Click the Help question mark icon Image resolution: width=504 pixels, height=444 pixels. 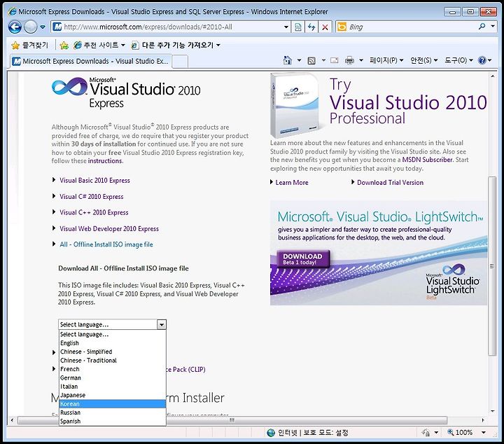482,60
